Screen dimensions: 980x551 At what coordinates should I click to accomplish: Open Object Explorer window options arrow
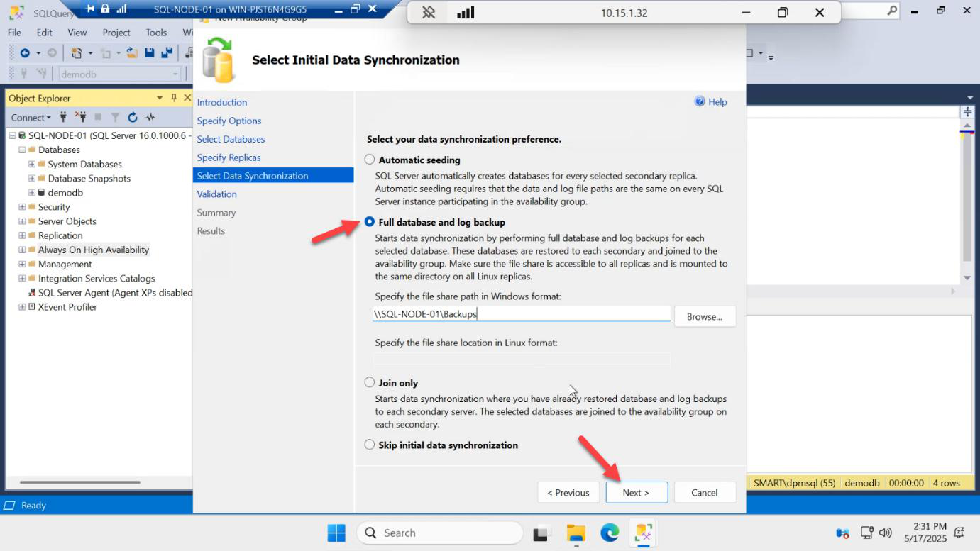click(160, 98)
